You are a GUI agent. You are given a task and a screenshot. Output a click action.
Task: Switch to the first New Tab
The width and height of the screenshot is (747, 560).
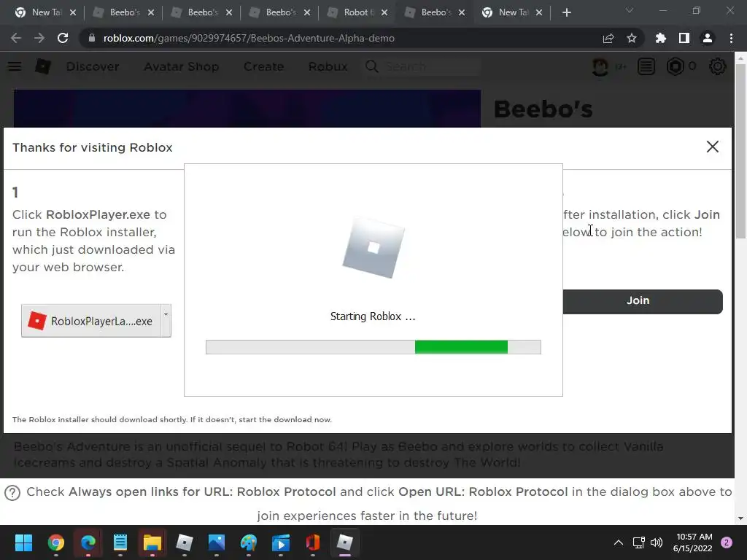pyautogui.click(x=45, y=12)
